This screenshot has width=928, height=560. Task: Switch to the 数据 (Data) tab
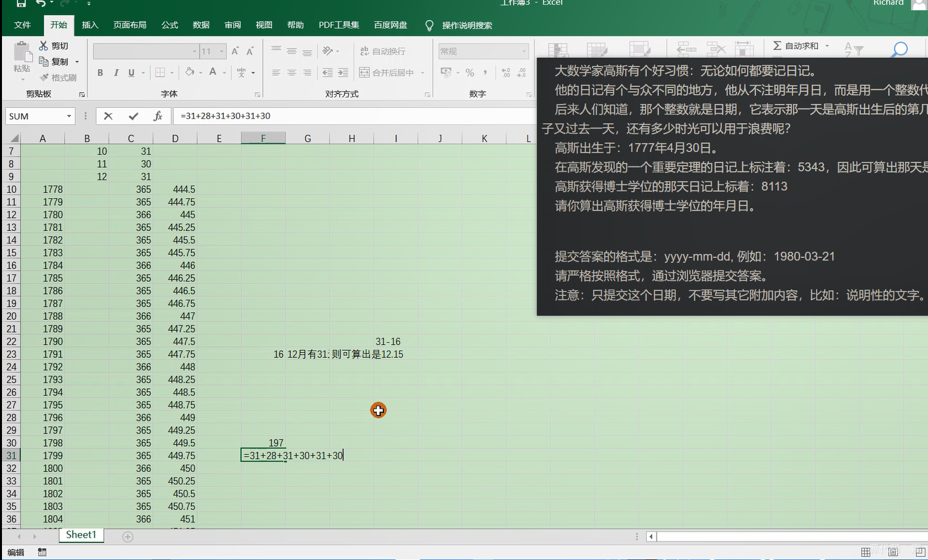point(201,25)
